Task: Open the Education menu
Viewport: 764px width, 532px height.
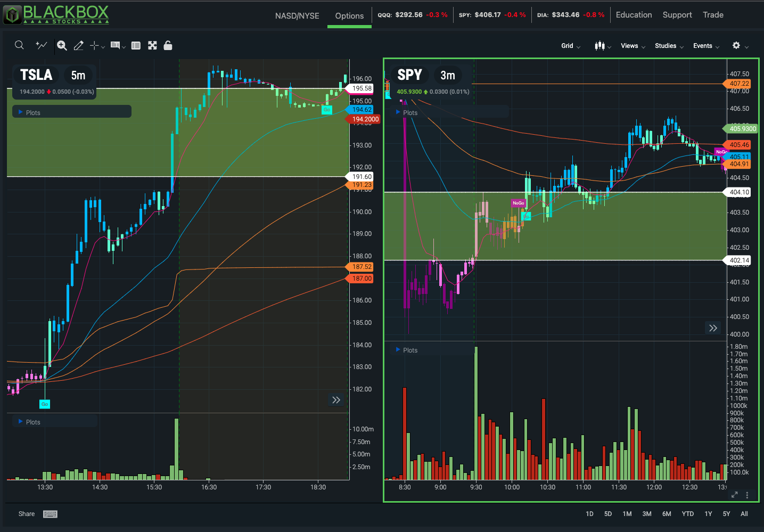Action: 634,15
